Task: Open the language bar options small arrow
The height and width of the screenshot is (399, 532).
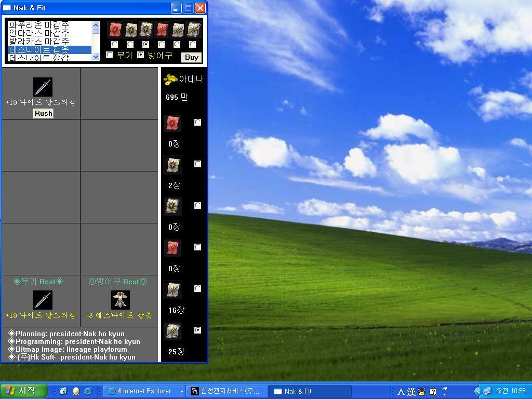Action: [445, 394]
